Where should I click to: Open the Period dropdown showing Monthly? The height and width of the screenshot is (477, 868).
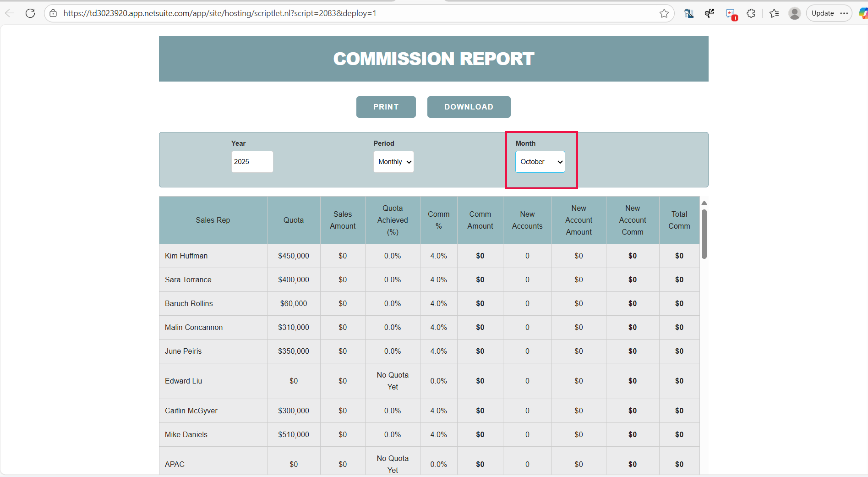coord(393,162)
